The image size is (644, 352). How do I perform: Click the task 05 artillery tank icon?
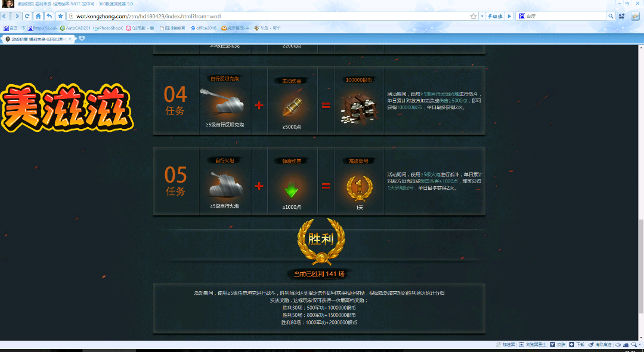coord(225,184)
